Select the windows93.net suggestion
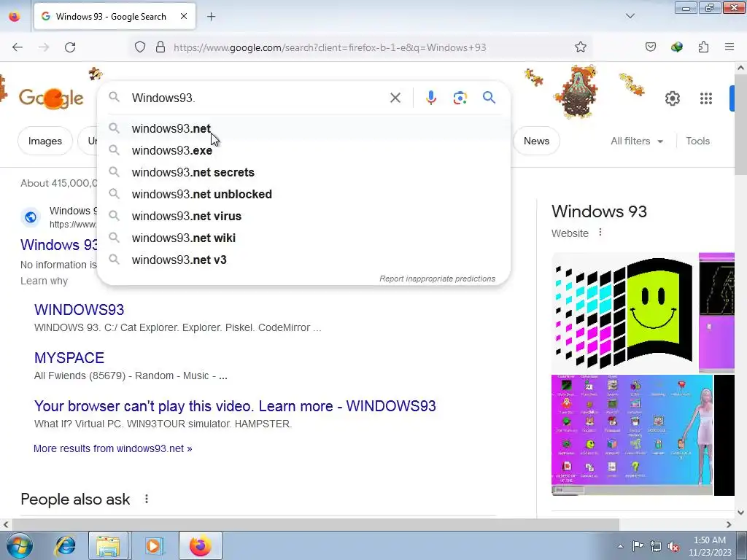 pos(304,128)
